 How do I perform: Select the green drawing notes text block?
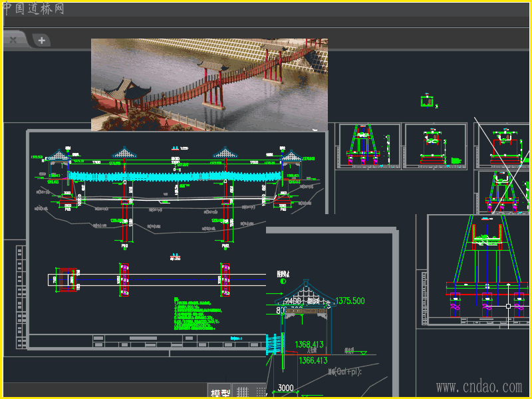[x=197, y=314]
